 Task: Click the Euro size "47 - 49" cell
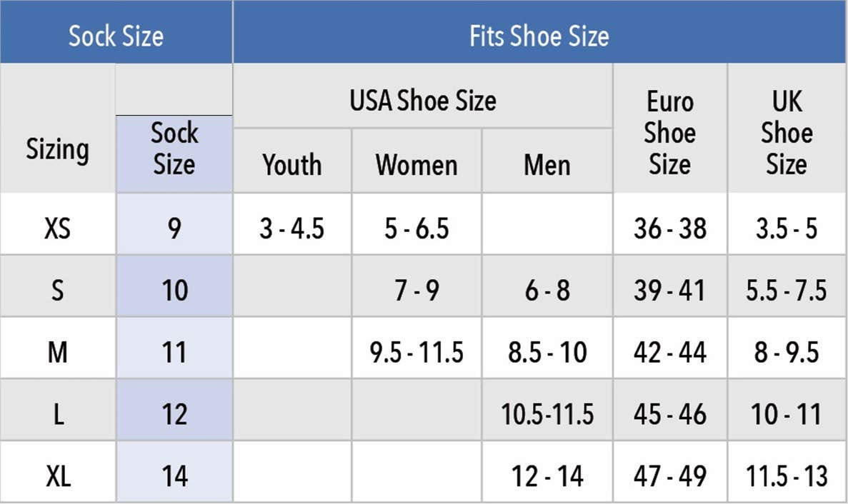tap(669, 475)
